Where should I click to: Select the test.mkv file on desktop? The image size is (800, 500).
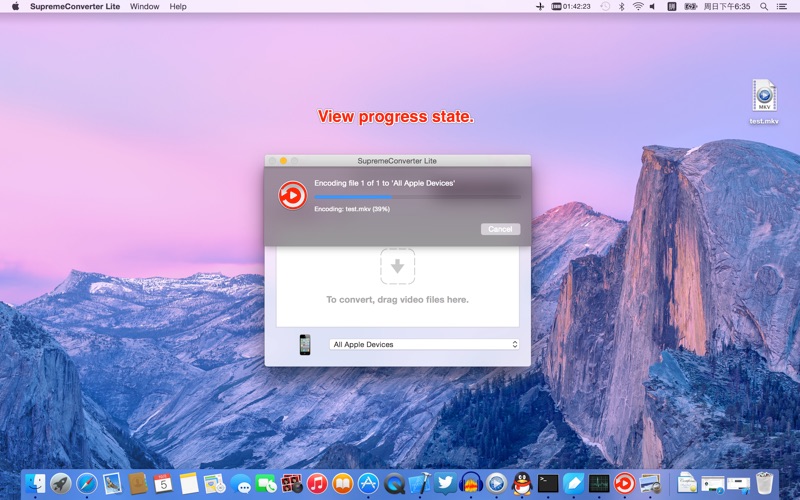[764, 98]
